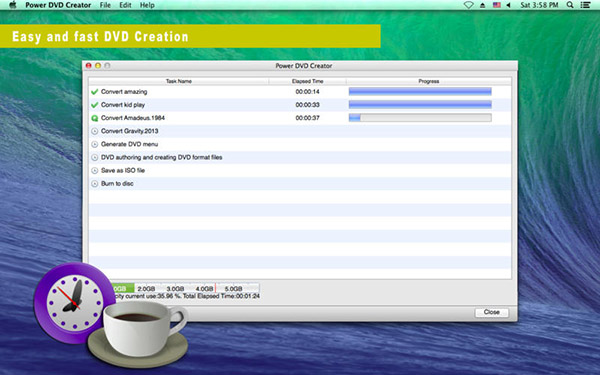This screenshot has height=375, width=600.
Task: Click the volume speaker icon
Action: pyautogui.click(x=509, y=5)
